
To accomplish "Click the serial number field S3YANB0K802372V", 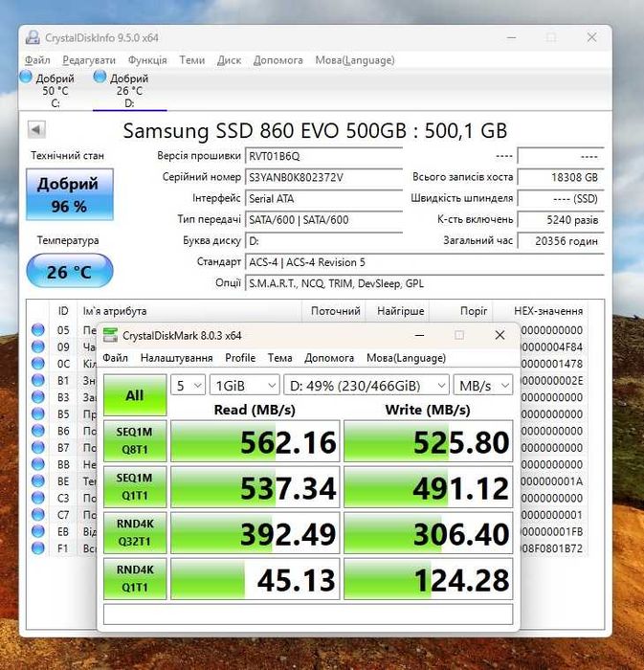I will click(323, 177).
